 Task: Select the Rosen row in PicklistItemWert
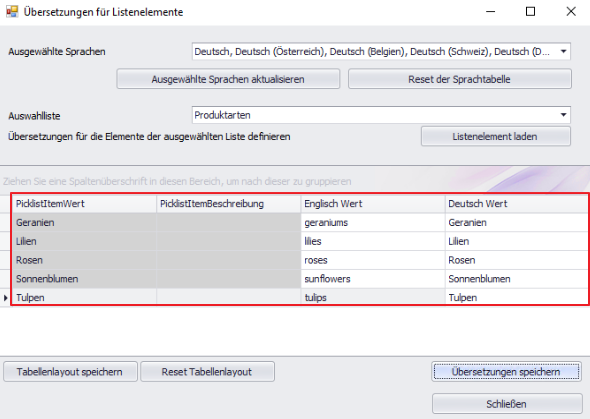pyautogui.click(x=84, y=260)
